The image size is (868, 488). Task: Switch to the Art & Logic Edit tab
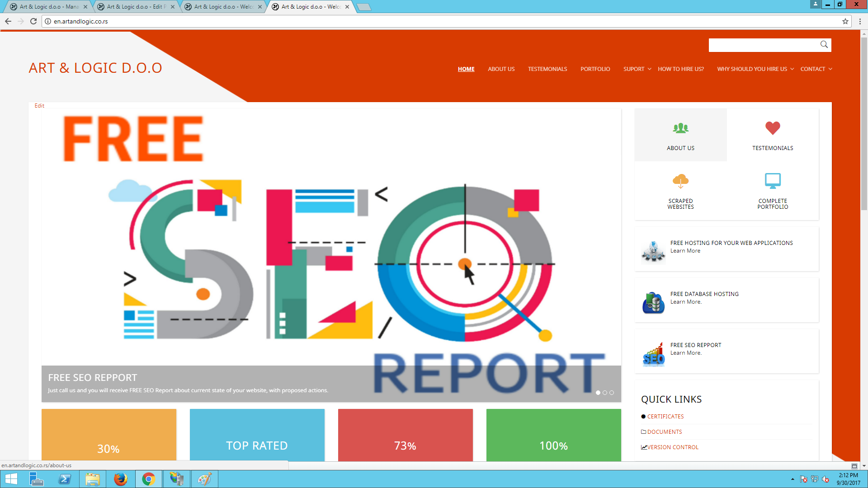pos(136,7)
